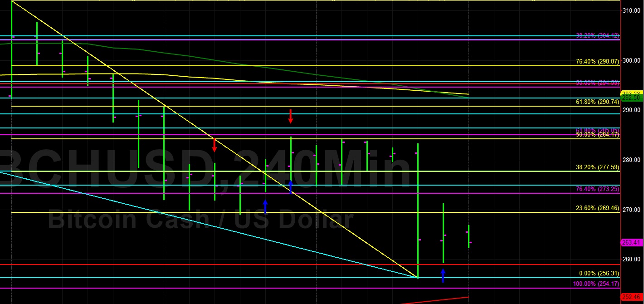Click the 300.00 price axis label
Screen dimensions: 644x304
pos(631,60)
